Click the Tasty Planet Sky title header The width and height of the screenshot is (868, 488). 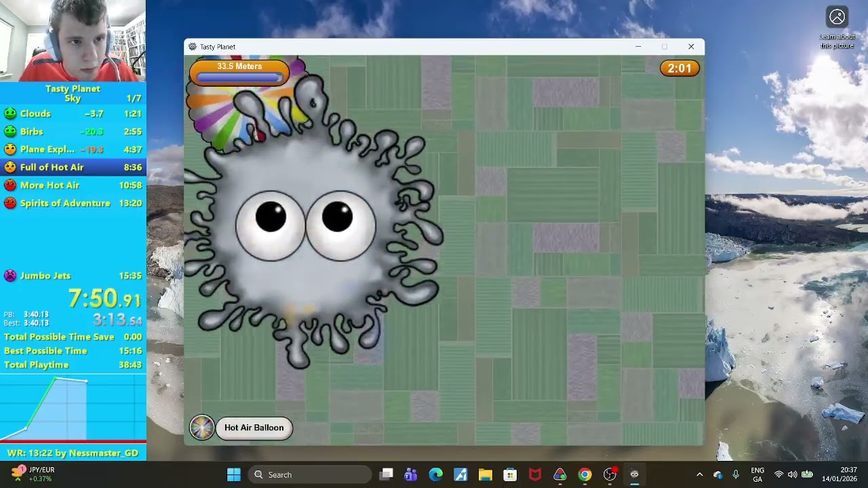coord(73,94)
